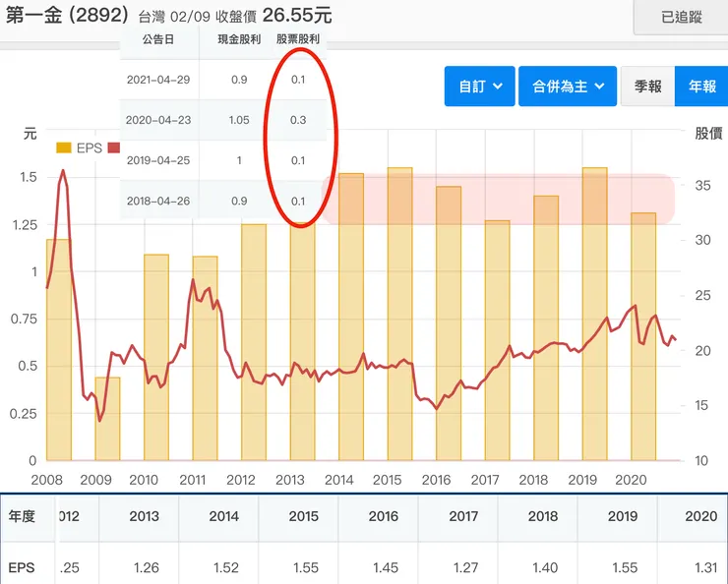Click the 1.31 EPS table cell
This screenshot has height=584, width=728.
pyautogui.click(x=706, y=567)
